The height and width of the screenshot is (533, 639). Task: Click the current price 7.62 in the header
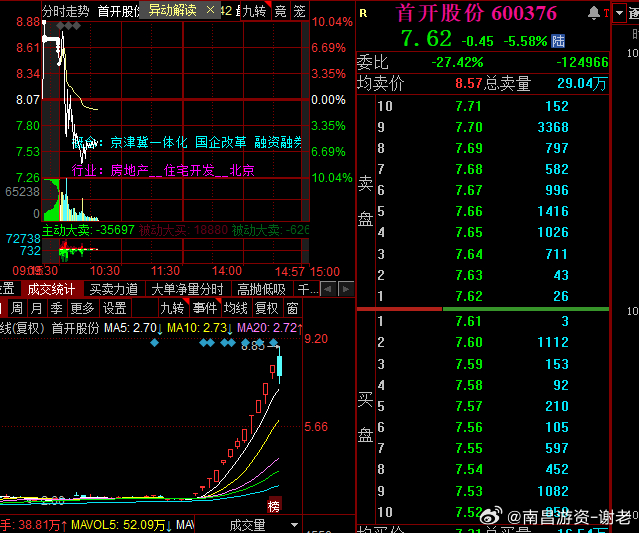click(426, 40)
